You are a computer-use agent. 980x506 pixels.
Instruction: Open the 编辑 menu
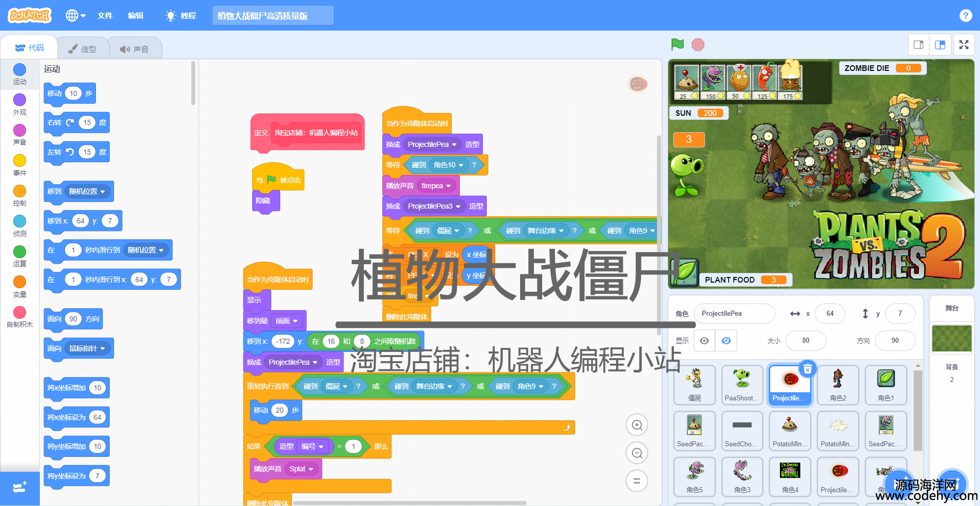[135, 16]
